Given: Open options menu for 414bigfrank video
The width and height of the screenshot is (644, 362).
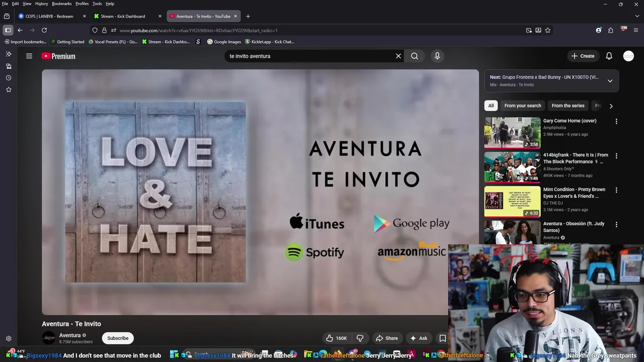Looking at the screenshot, I should (616, 156).
